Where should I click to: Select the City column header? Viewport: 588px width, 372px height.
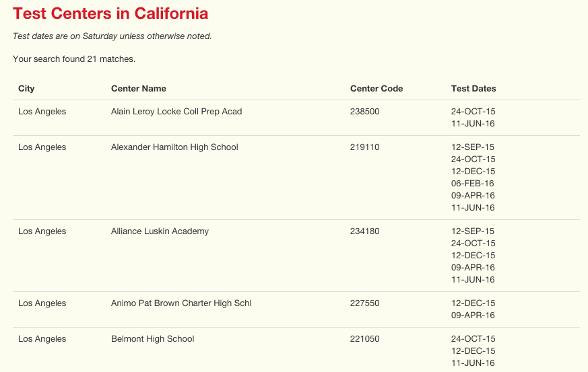tap(26, 88)
